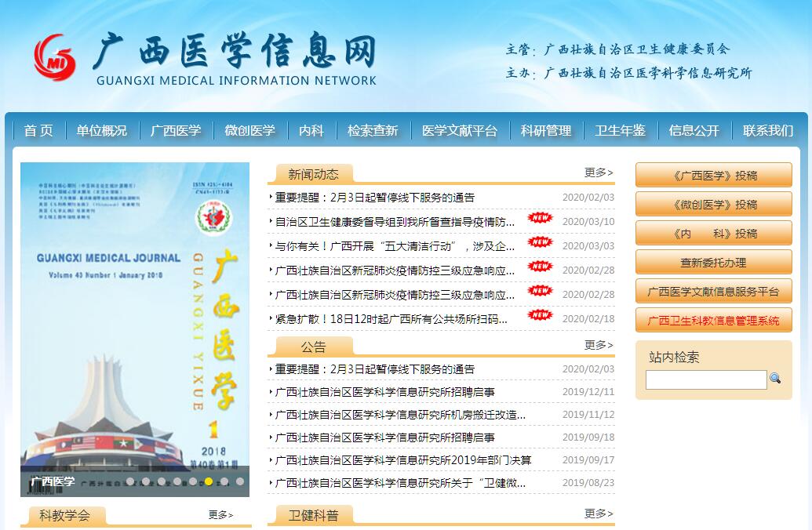Click the 站内检索 search text box
This screenshot has width=812, height=530.
click(x=705, y=379)
